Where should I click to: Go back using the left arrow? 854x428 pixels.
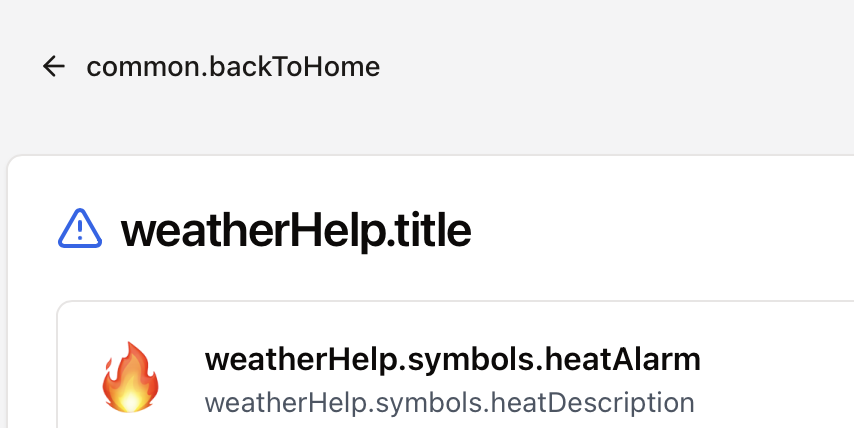pyautogui.click(x=53, y=67)
